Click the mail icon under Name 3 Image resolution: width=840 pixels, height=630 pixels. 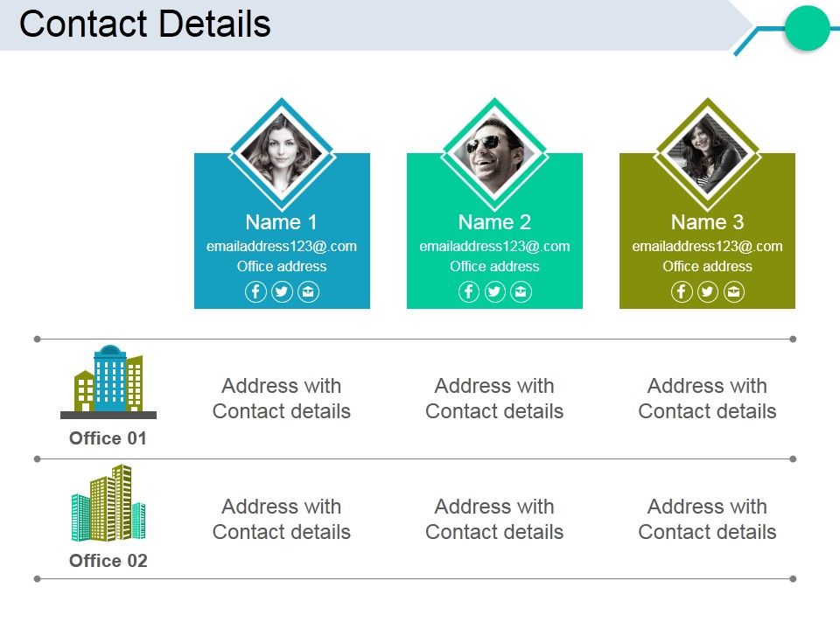coord(734,292)
